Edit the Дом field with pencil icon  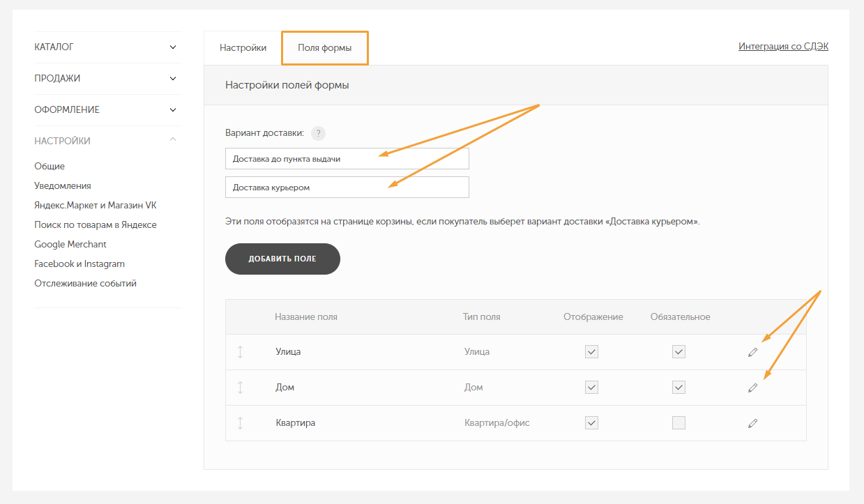(x=752, y=388)
